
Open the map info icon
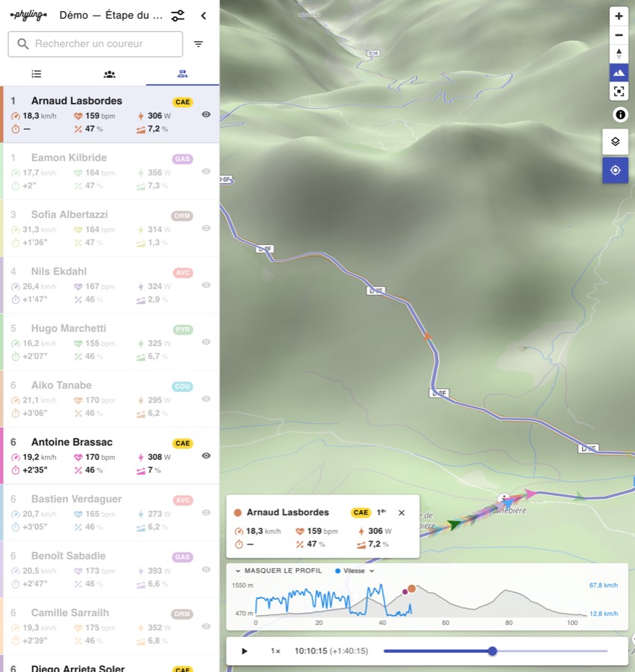(620, 114)
